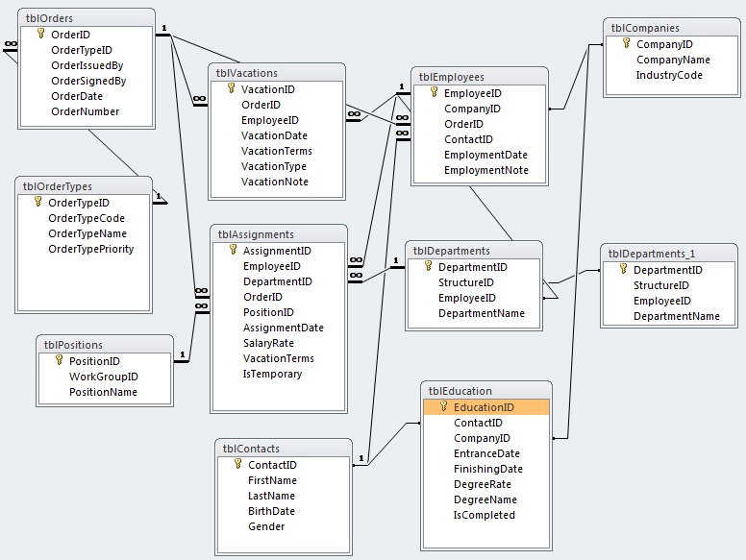Select OrderTypePriority field in tblOrderTypes
Viewport: 746px width, 560px height.
point(84,249)
